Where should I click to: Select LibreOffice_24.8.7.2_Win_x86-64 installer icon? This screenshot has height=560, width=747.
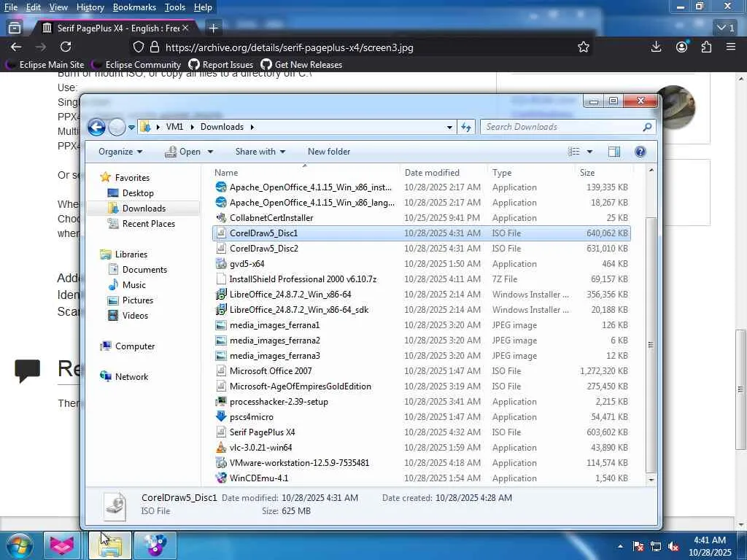pyautogui.click(x=221, y=295)
